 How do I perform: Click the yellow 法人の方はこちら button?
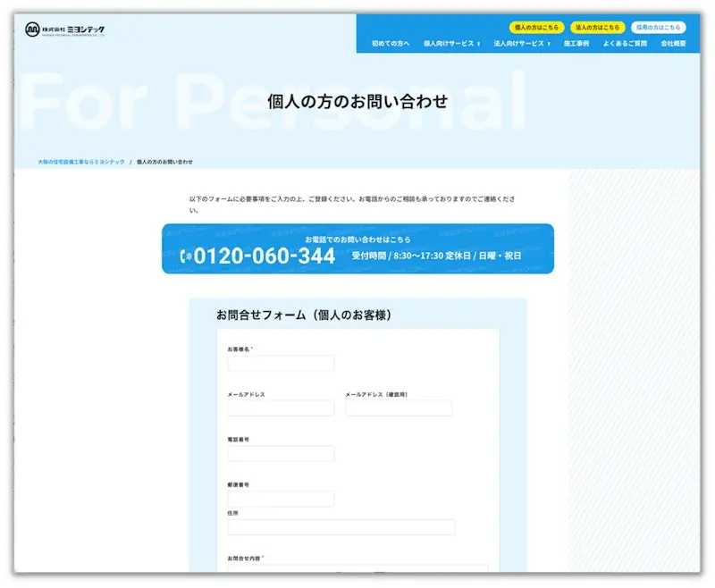(x=601, y=28)
